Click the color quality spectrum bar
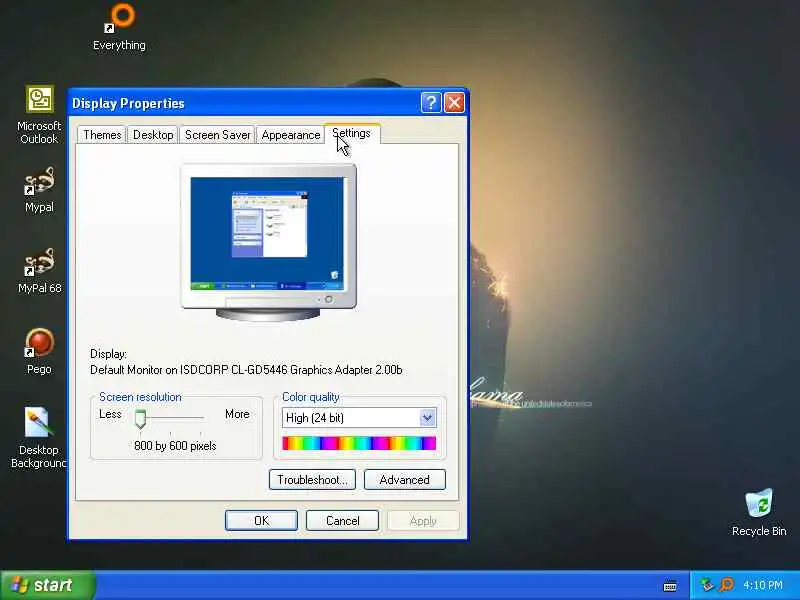The height and width of the screenshot is (600, 800). [359, 443]
